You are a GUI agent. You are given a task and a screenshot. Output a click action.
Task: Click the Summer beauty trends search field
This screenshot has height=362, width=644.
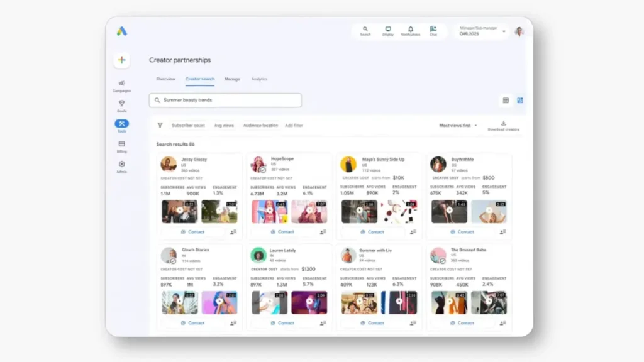click(225, 100)
